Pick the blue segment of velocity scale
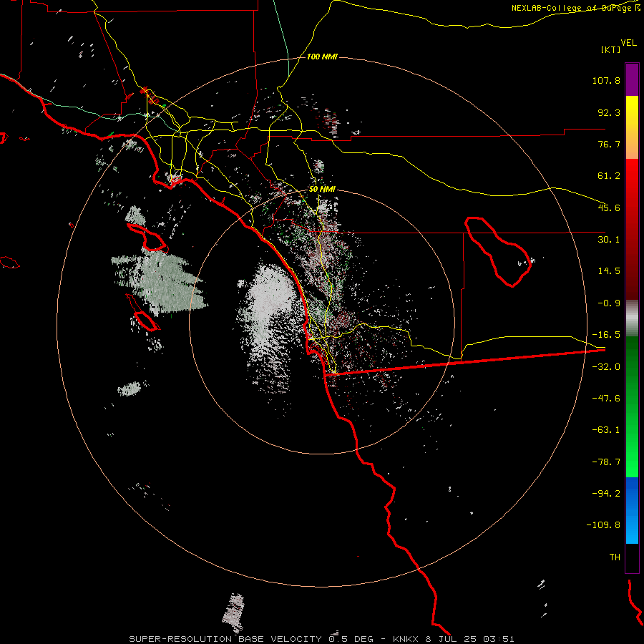 [632, 510]
